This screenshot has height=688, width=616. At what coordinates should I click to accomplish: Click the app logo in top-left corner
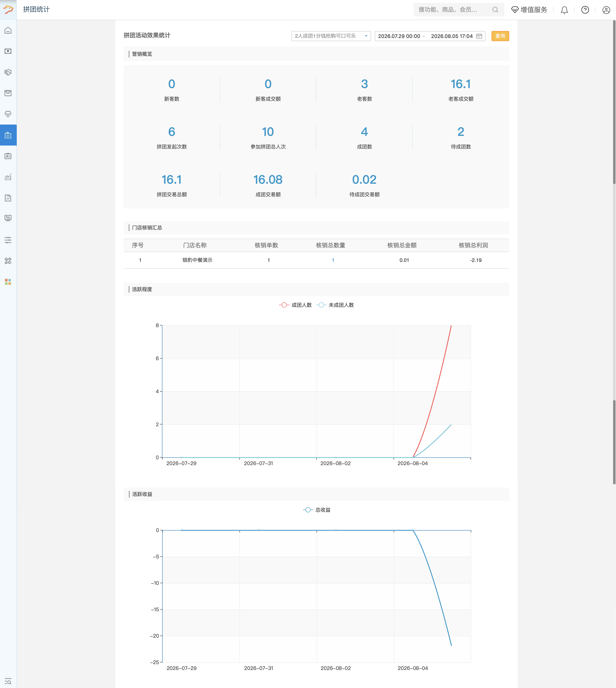8,9
